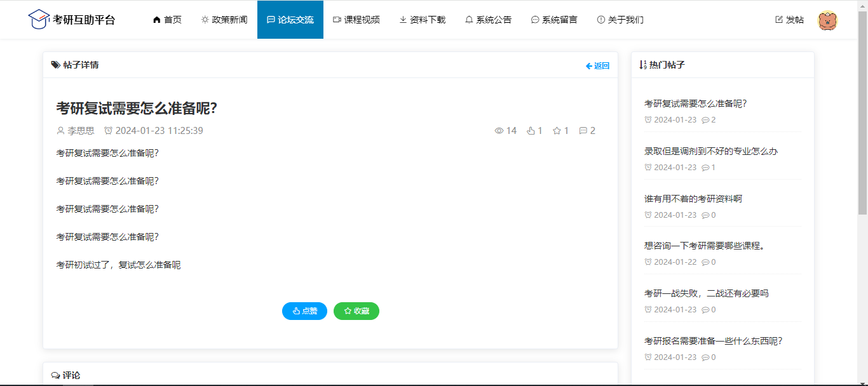The image size is (868, 386).
Task: Open the bear user avatar
Action: (827, 20)
